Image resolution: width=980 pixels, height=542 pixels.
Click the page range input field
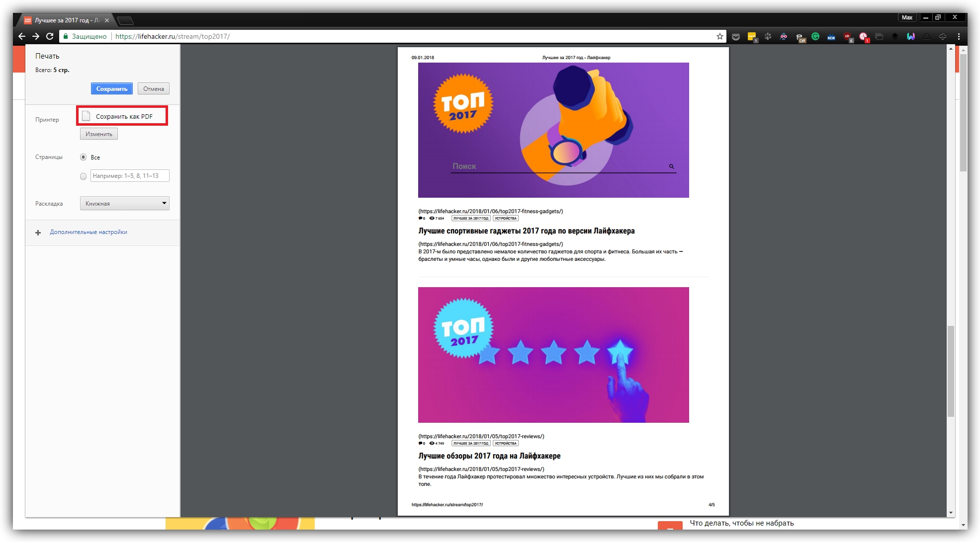pyautogui.click(x=130, y=176)
